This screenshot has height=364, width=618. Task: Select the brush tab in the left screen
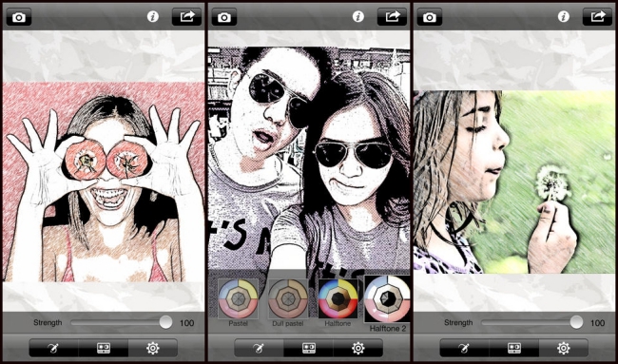[x=54, y=348]
